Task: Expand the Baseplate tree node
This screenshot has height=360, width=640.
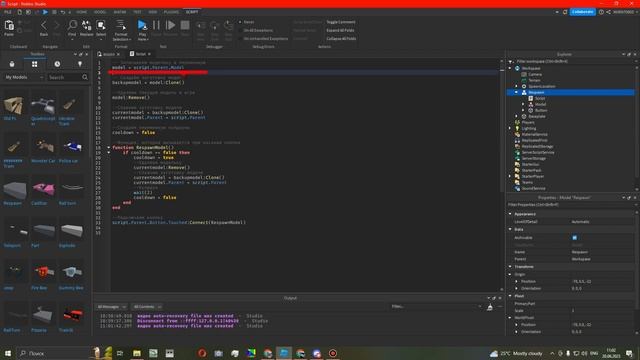Action: (x=517, y=116)
